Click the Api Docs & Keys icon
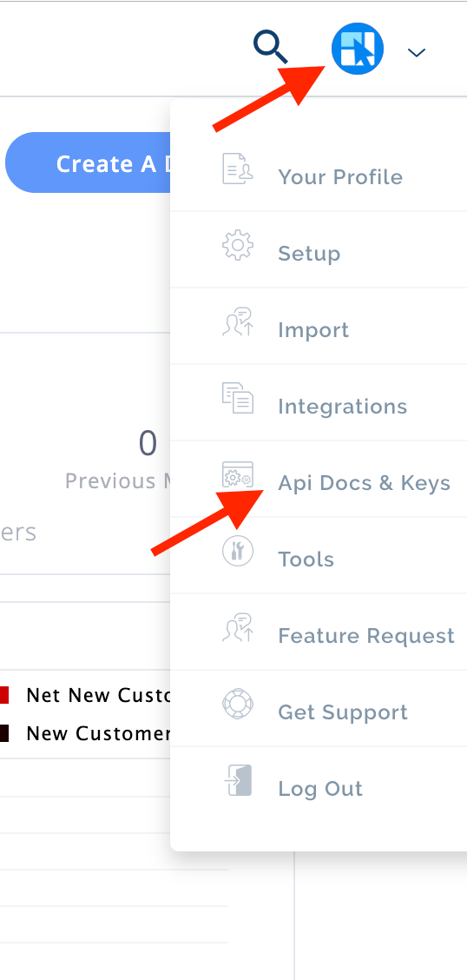The width and height of the screenshot is (467, 980). [237, 475]
